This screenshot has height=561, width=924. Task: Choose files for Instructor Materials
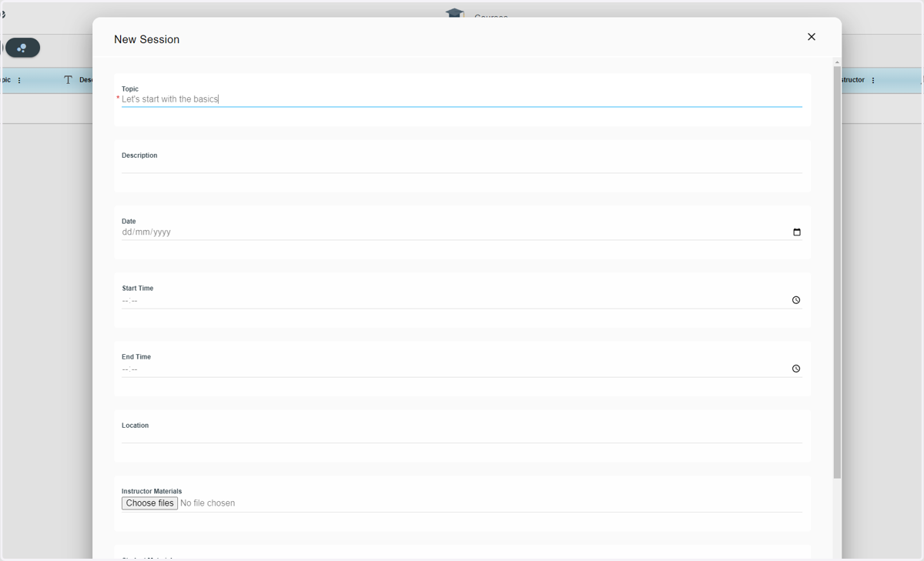pos(149,503)
